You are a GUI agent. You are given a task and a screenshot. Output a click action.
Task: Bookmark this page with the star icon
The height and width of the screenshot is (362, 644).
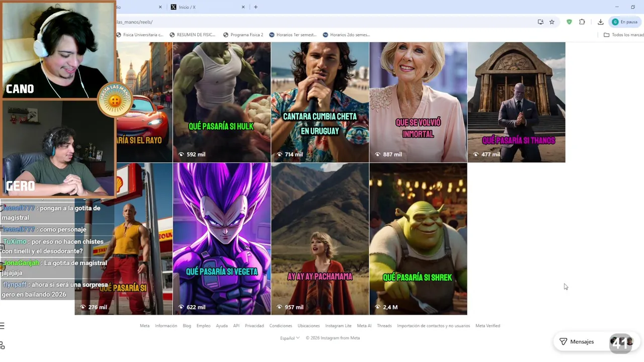[552, 22]
